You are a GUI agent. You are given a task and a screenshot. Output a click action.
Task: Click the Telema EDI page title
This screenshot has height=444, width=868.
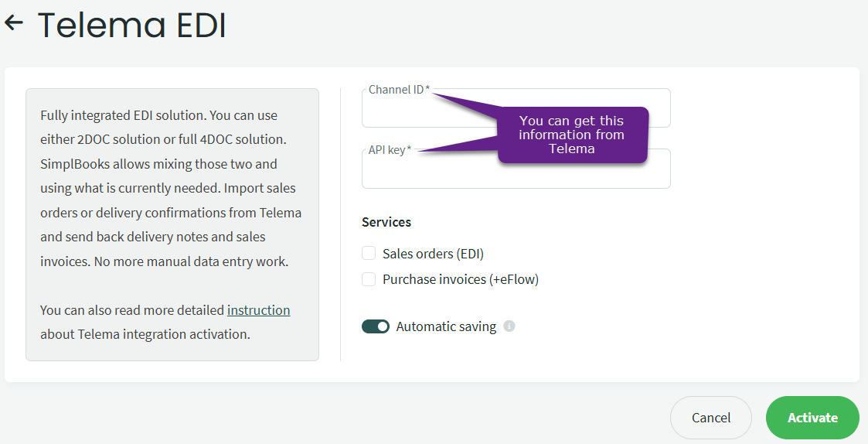[x=131, y=26]
